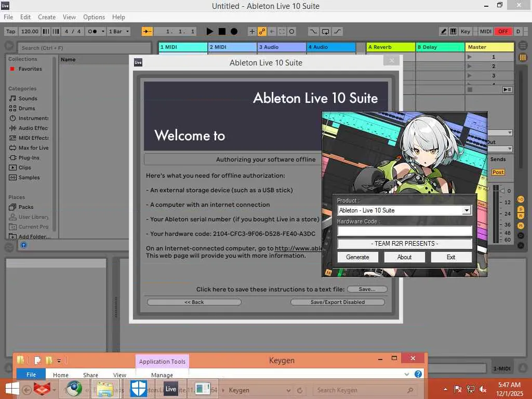The height and width of the screenshot is (399, 532).
Task: Open Windows Defender shield taskbar icon
Action: point(139,389)
